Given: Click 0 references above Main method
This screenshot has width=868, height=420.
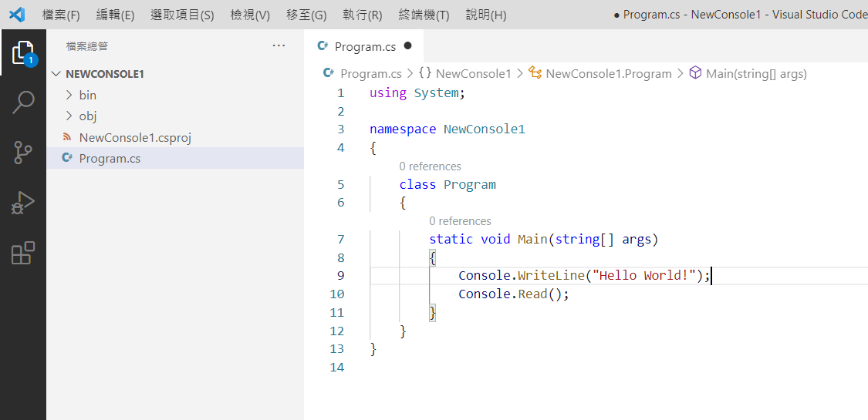Looking at the screenshot, I should 460,221.
